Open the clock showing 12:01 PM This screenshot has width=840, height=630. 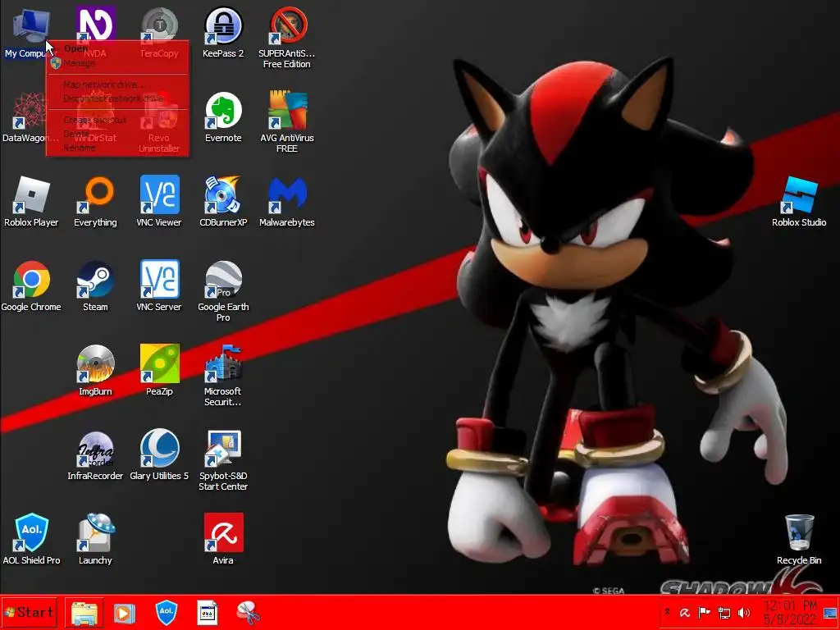pyautogui.click(x=790, y=612)
